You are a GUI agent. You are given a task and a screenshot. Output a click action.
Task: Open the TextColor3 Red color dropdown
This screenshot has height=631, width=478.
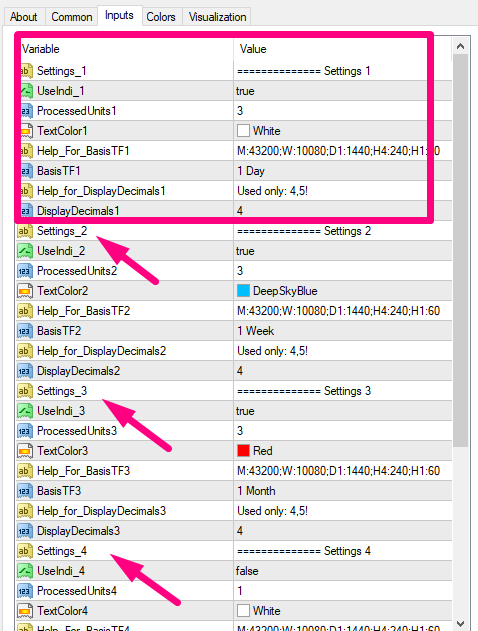pos(342,451)
